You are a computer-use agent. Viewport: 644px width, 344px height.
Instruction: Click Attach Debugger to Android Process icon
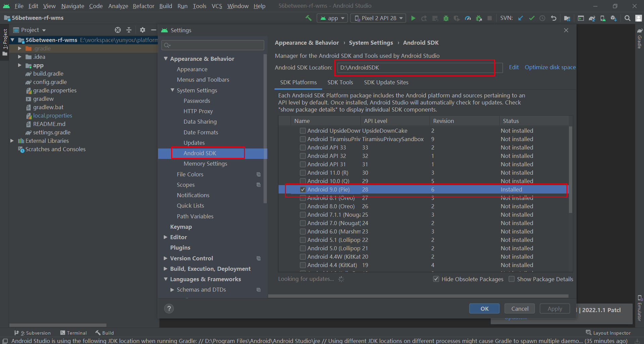coord(479,18)
